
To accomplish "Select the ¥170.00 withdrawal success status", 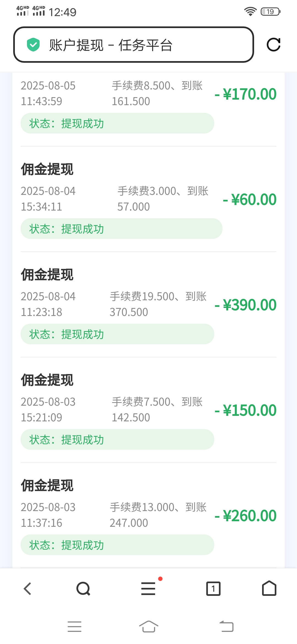I will [x=117, y=123].
